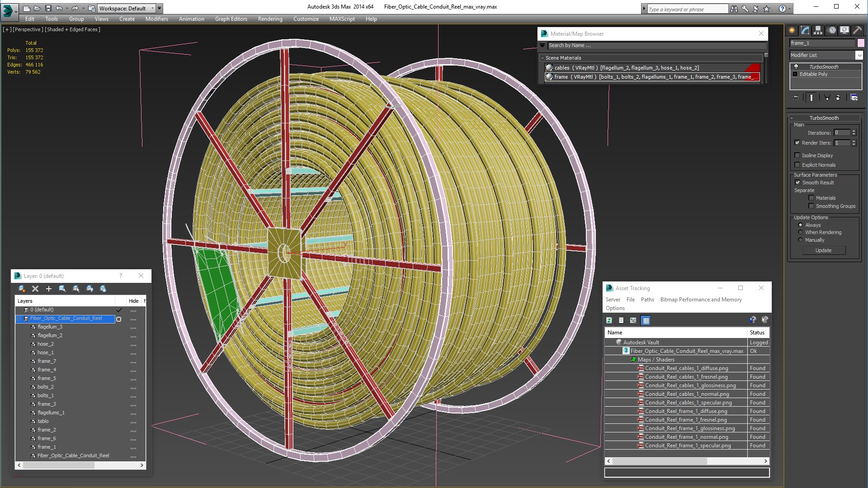Screen dimensions: 868x488
Task: Click Remove modifier trash icon
Action: 838,98
